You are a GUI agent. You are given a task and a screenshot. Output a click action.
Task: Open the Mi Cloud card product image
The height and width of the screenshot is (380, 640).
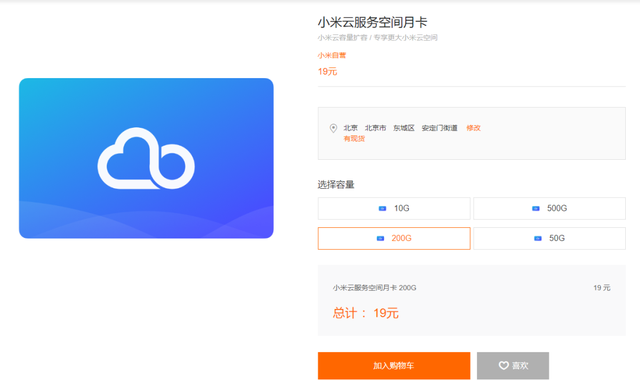click(x=146, y=158)
